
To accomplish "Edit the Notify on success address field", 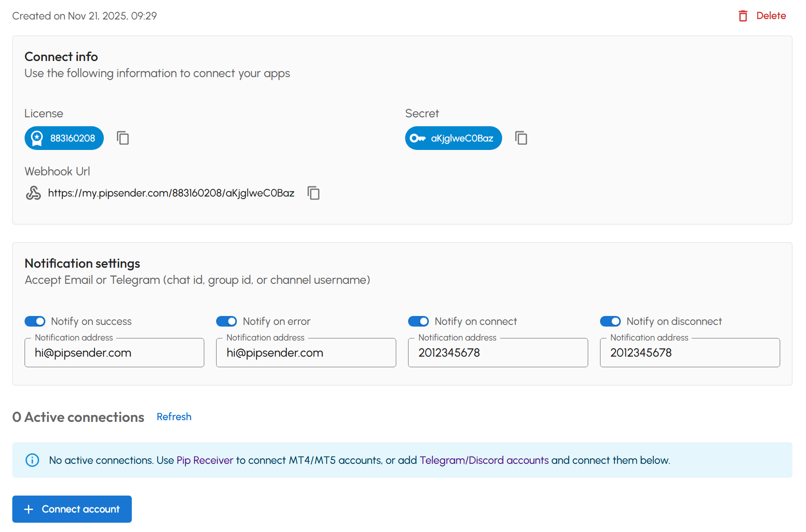I will [114, 353].
